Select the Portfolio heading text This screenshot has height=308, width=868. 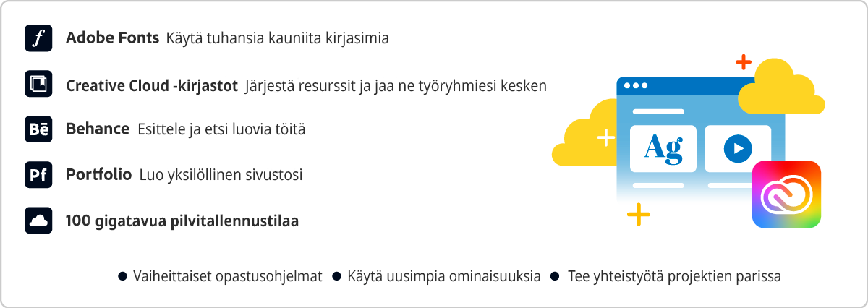pos(98,175)
